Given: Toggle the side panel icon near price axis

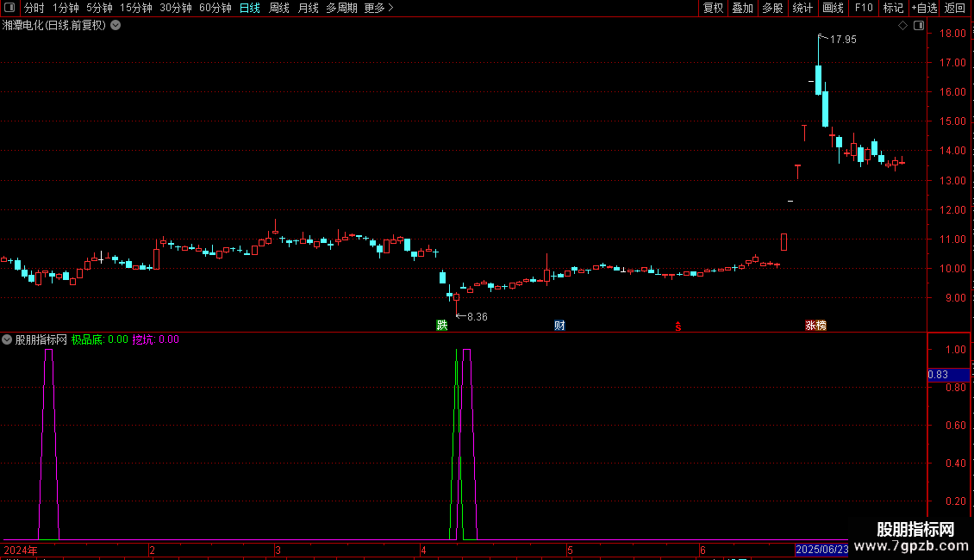Looking at the screenshot, I should [x=919, y=26].
